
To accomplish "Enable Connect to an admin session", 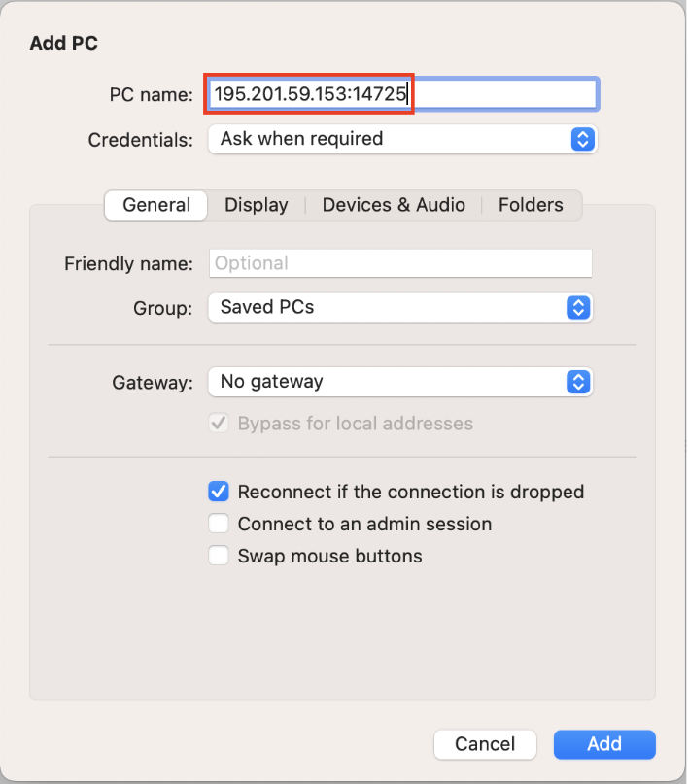I will [219, 524].
